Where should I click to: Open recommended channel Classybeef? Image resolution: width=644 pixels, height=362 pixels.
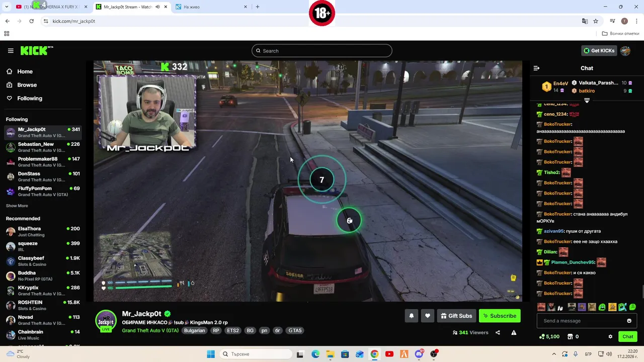(x=43, y=260)
